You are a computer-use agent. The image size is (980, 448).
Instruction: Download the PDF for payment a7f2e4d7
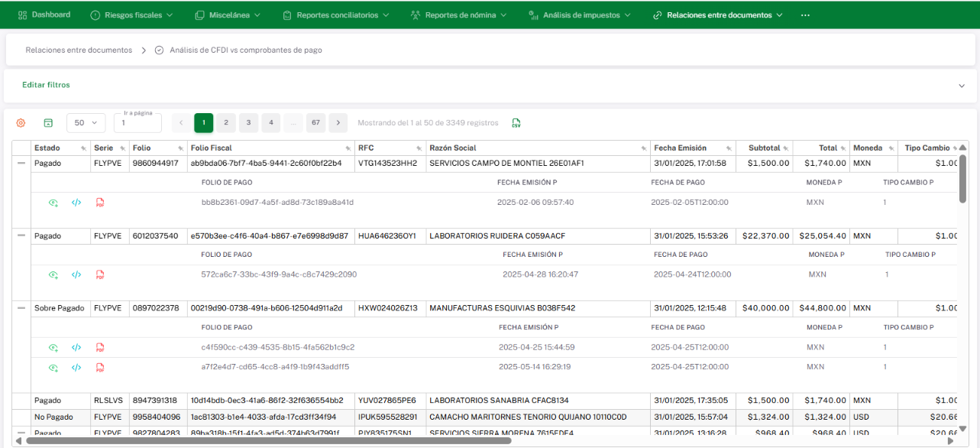pyautogui.click(x=100, y=367)
